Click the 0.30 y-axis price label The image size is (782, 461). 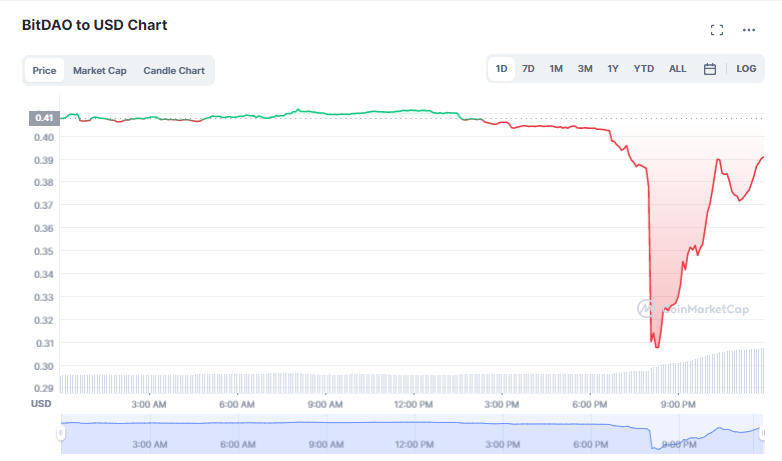coord(44,366)
